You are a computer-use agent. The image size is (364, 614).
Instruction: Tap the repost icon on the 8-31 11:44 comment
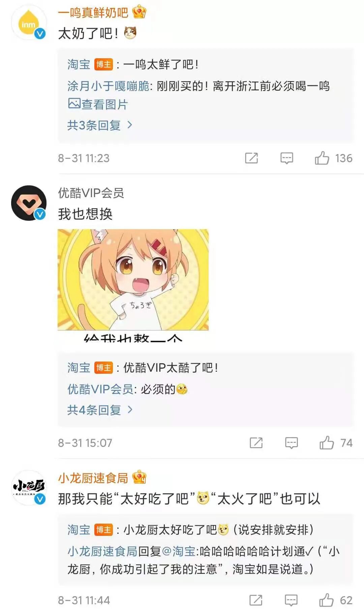[256, 600]
